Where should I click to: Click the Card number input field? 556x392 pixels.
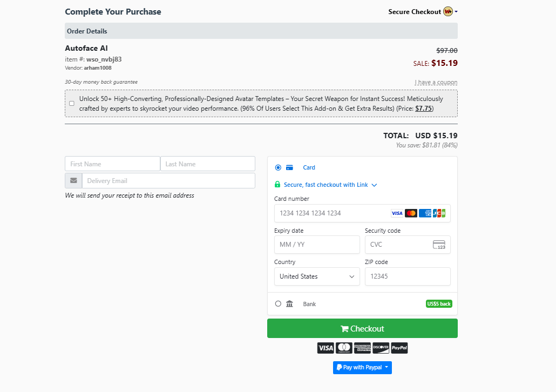point(332,213)
